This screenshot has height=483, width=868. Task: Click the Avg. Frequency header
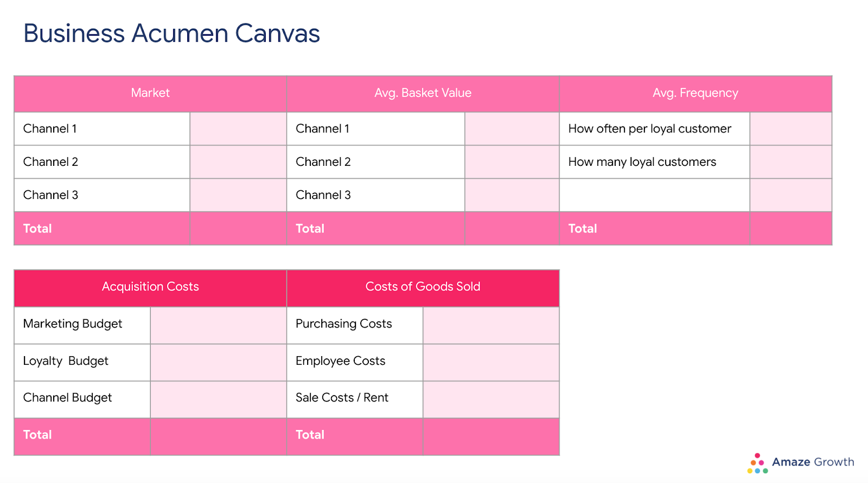[x=695, y=93]
